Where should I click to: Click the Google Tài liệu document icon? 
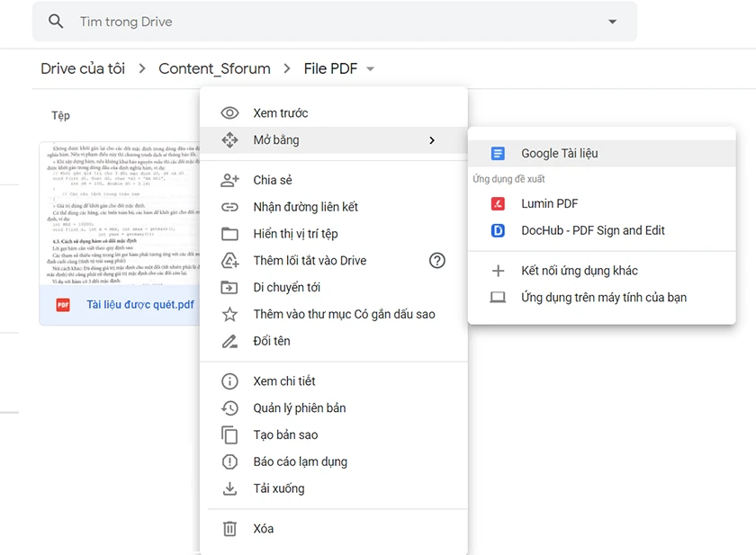tap(498, 153)
